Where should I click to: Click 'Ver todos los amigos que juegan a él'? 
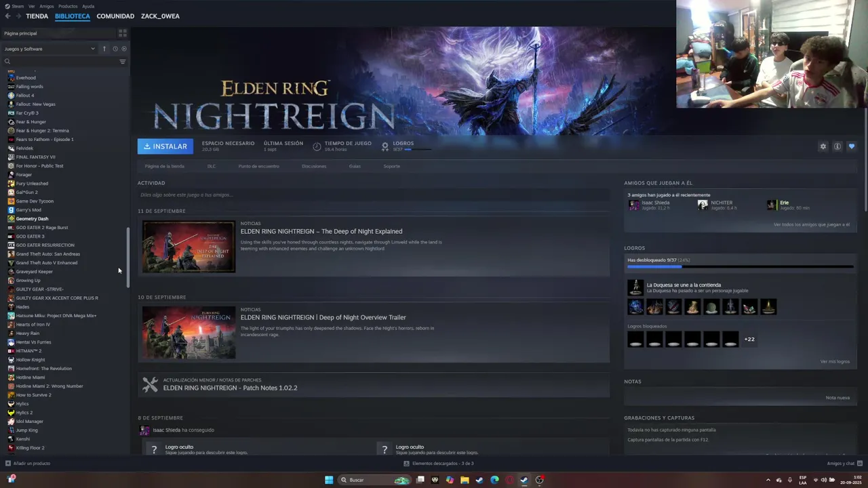tap(811, 224)
